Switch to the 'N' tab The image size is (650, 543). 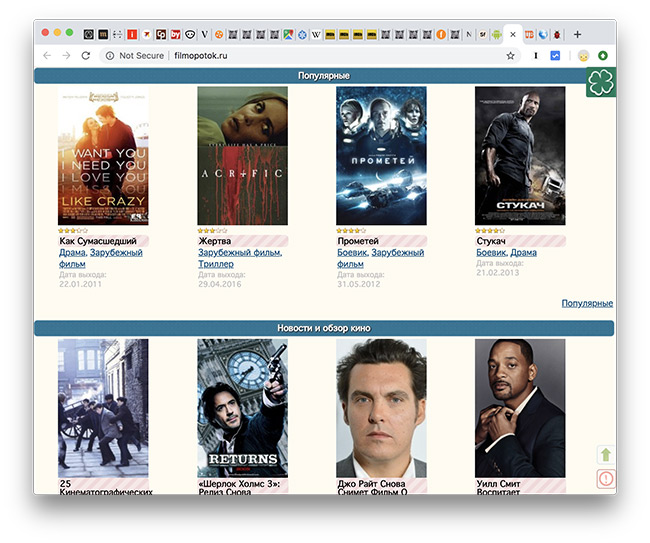tap(469, 34)
